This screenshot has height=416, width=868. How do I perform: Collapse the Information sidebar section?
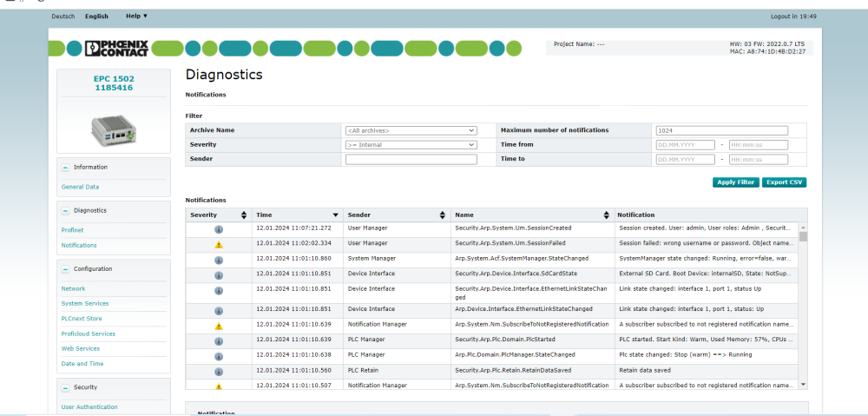click(66, 167)
